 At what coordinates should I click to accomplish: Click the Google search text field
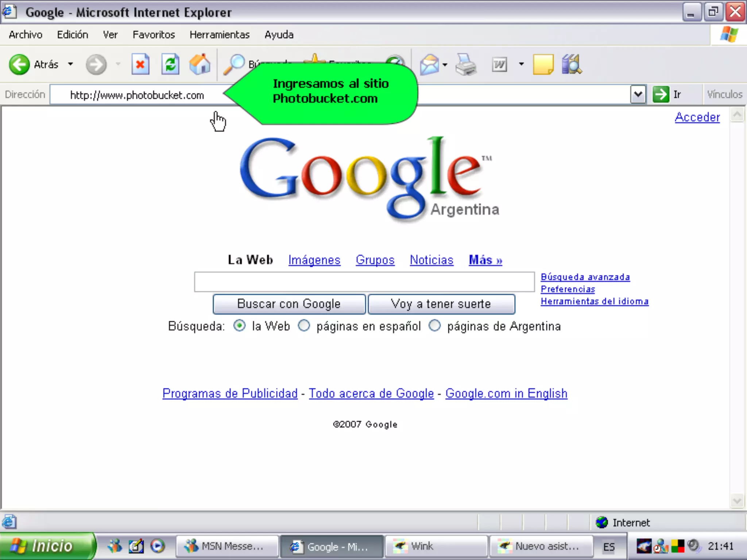(364, 282)
